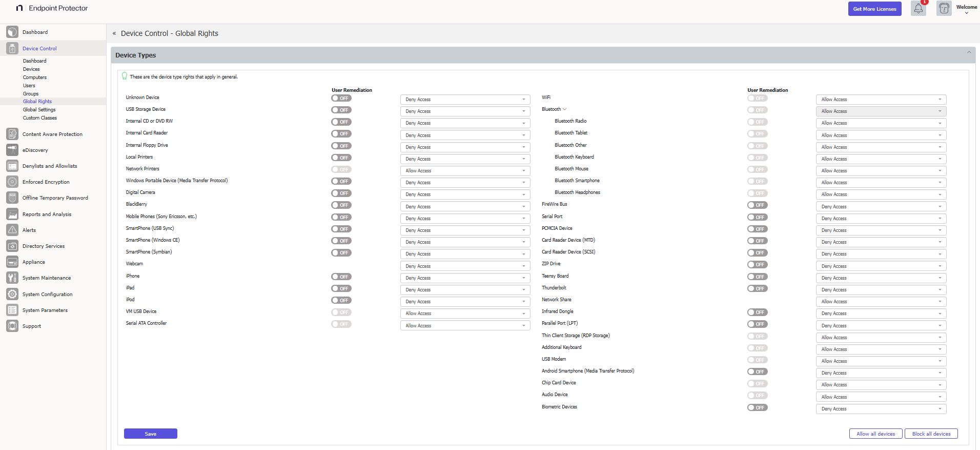Click the Thin Client Storage label
Screen dimensions: 980x450
(576, 336)
